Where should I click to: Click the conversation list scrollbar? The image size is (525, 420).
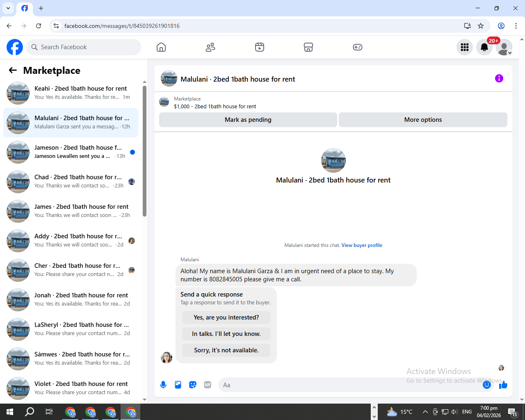[144, 151]
